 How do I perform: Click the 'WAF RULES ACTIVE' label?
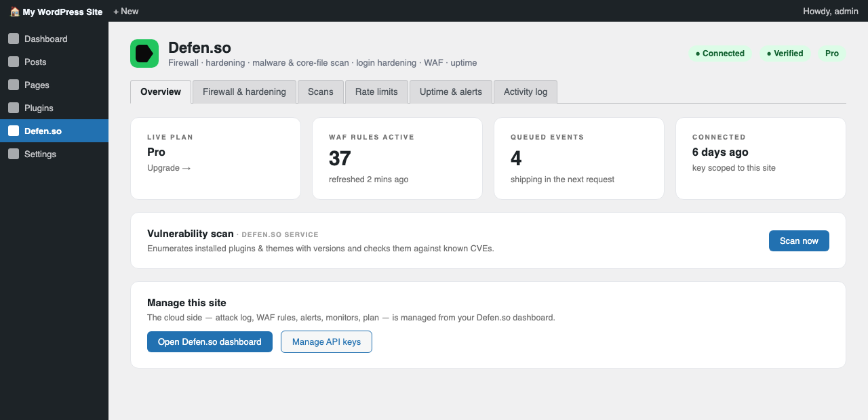372,137
